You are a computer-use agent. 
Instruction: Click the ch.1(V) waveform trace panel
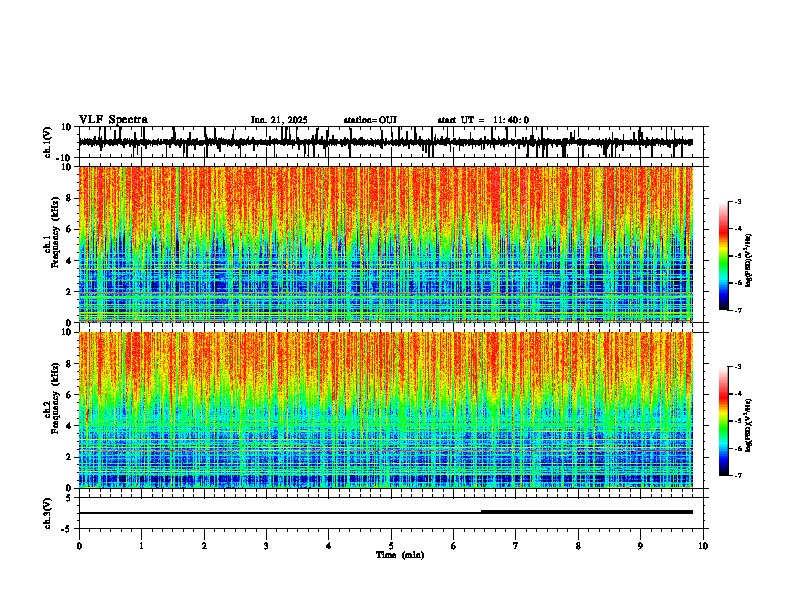[x=391, y=142]
